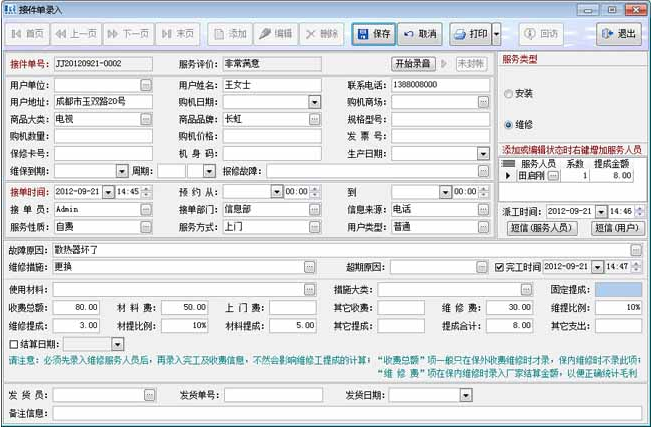The width and height of the screenshot is (651, 427).
Task: Click the 收费总额 field showing 80.00
Action: tap(76, 308)
